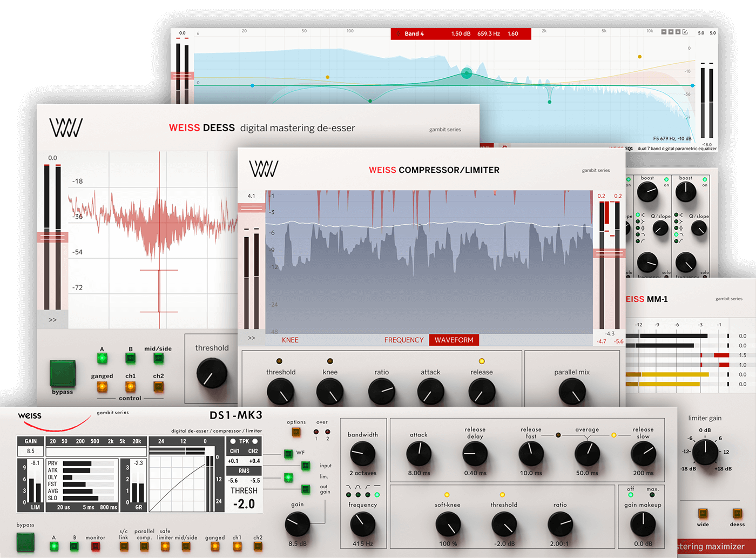Click the zoom-out minus icon in the EQ1 toolbar
Screen dimensions: 756x558
point(664,32)
